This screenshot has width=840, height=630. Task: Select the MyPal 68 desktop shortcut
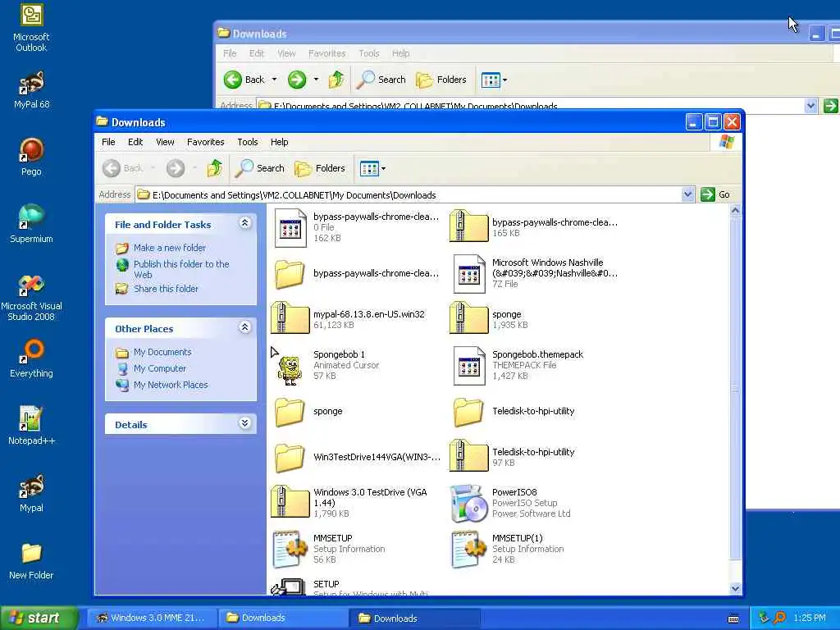pyautogui.click(x=31, y=90)
